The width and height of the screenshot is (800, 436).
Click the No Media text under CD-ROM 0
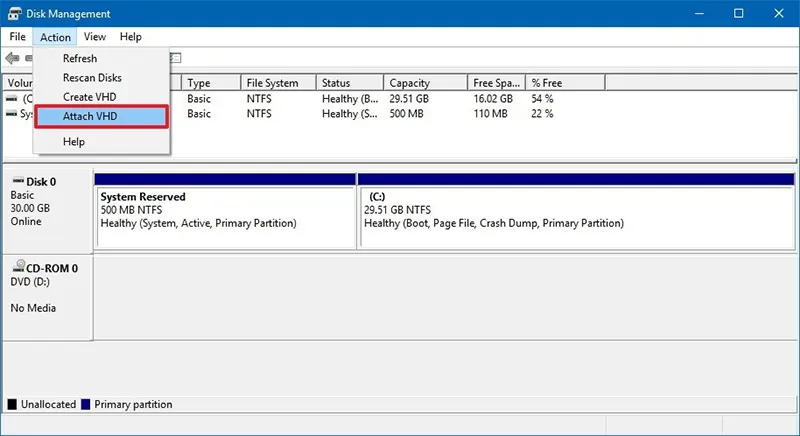click(x=33, y=308)
